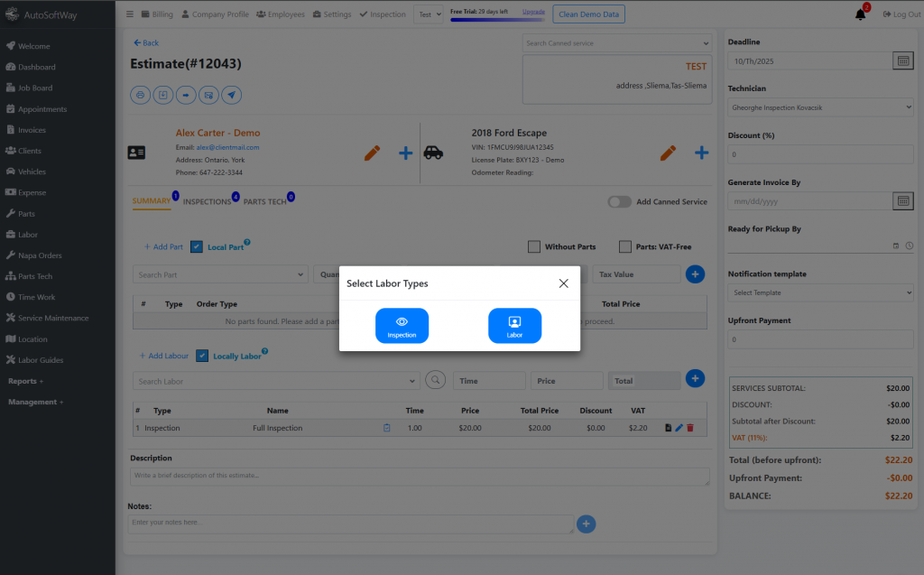Choose the Labor type button in dialog
This screenshot has height=575, width=924.
coord(514,326)
